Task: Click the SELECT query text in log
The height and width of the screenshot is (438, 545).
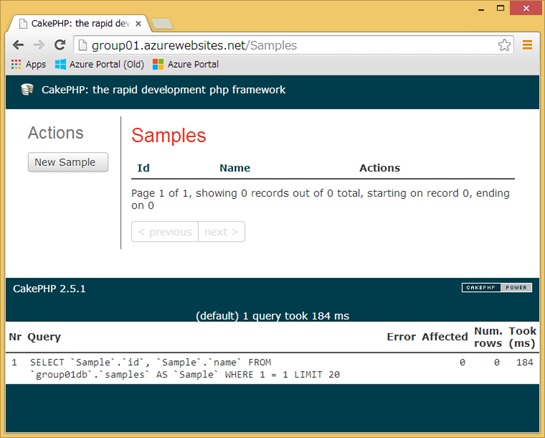Action: pyautogui.click(x=185, y=368)
